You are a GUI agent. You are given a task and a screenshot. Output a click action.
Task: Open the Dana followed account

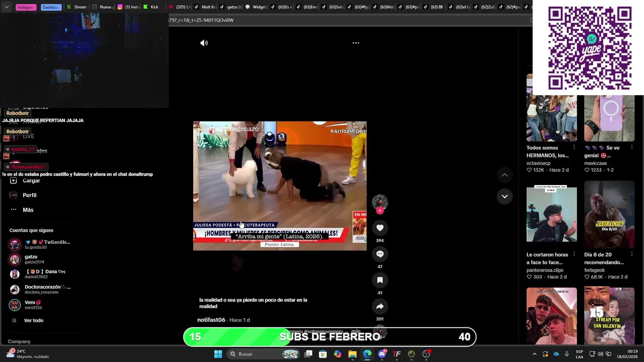tap(38, 274)
